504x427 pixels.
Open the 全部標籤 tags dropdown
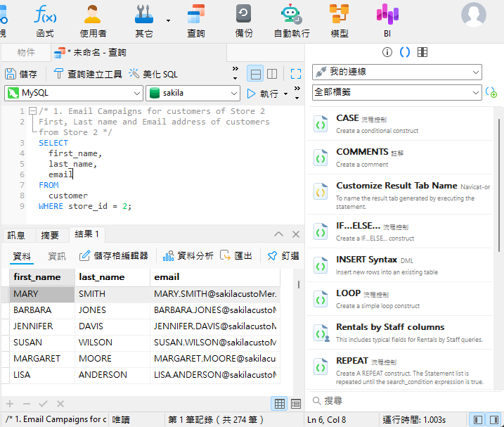click(397, 93)
